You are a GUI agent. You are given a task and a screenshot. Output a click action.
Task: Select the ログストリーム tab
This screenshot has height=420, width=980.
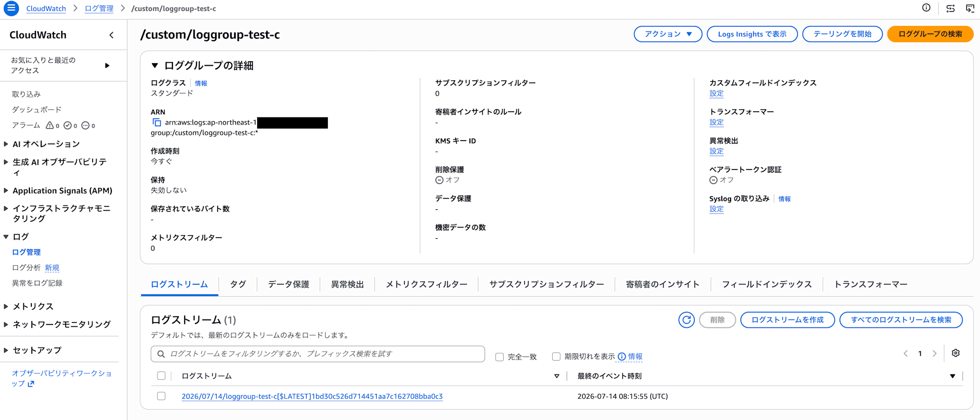point(179,284)
